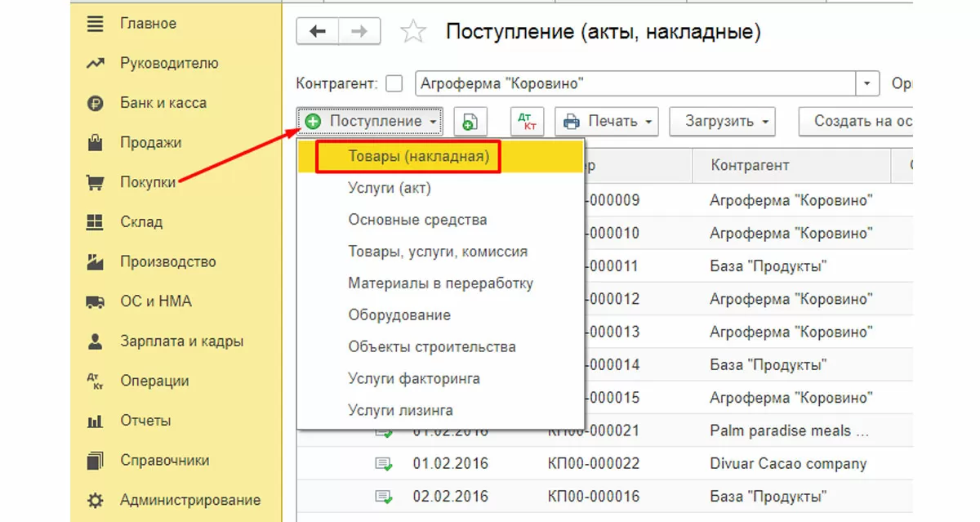Select row with number КП00-000015
This screenshot has width=980, height=522.
point(749,398)
